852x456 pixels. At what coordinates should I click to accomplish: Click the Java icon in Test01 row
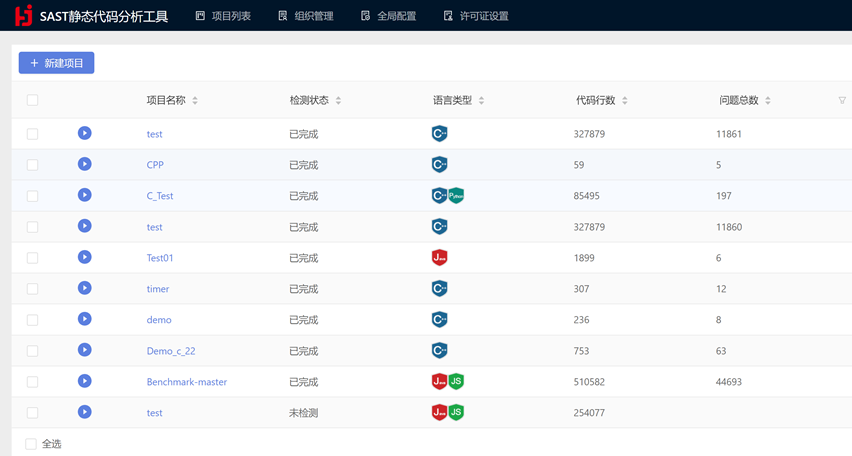[439, 258]
